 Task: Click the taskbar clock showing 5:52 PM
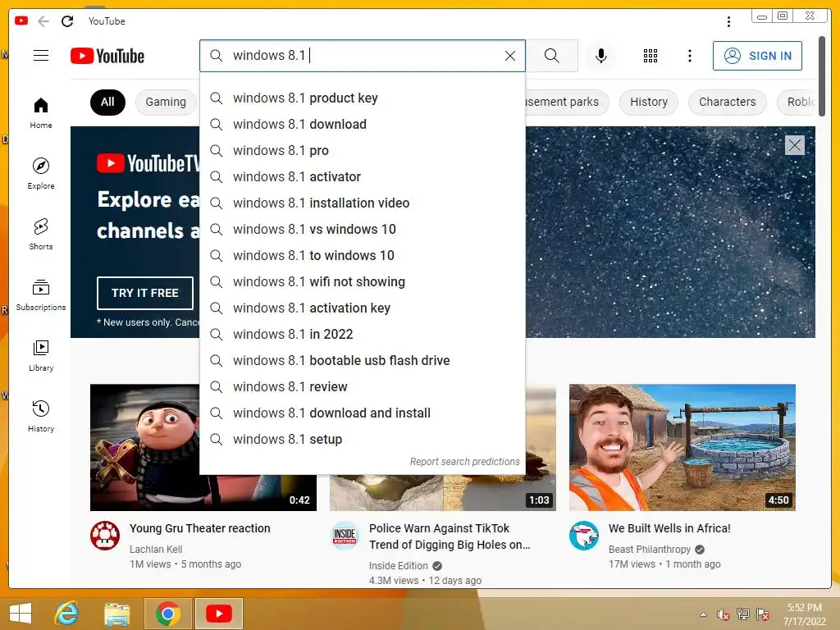804,614
